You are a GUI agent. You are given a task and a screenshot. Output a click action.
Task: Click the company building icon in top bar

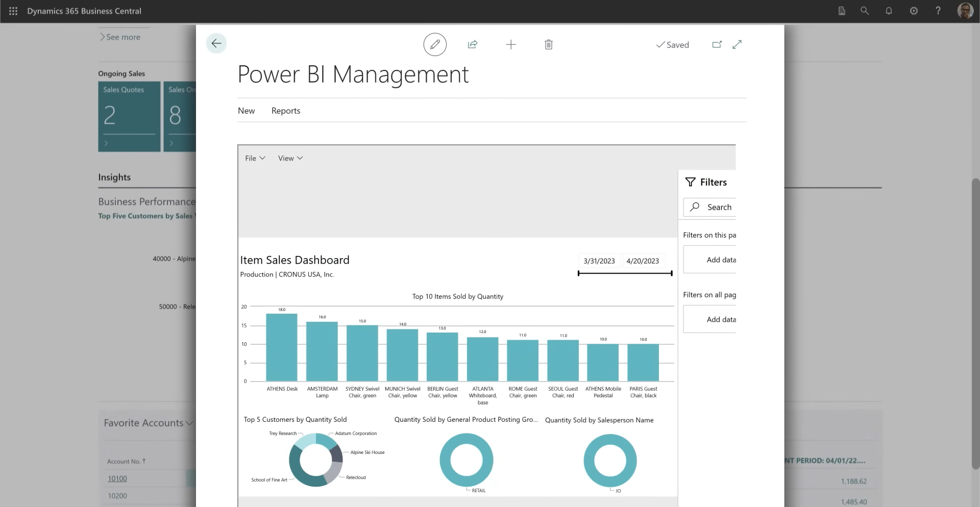pos(842,11)
